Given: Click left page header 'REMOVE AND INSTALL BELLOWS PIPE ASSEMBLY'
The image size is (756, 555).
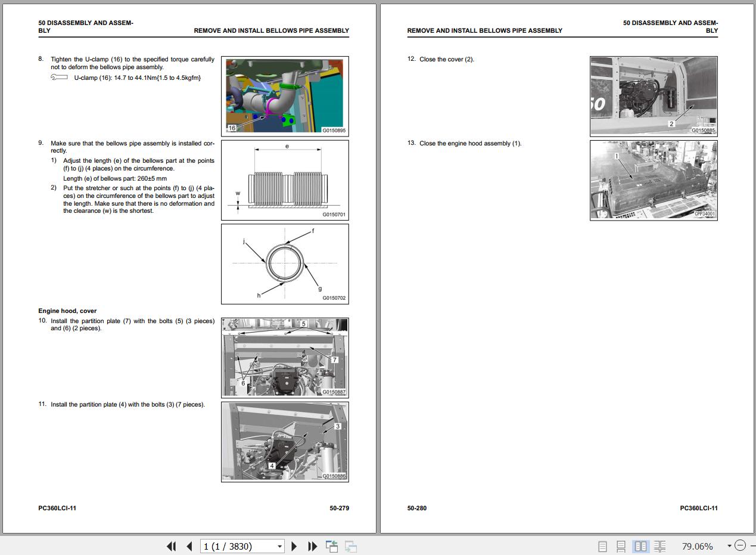Looking at the screenshot, I should [x=272, y=30].
